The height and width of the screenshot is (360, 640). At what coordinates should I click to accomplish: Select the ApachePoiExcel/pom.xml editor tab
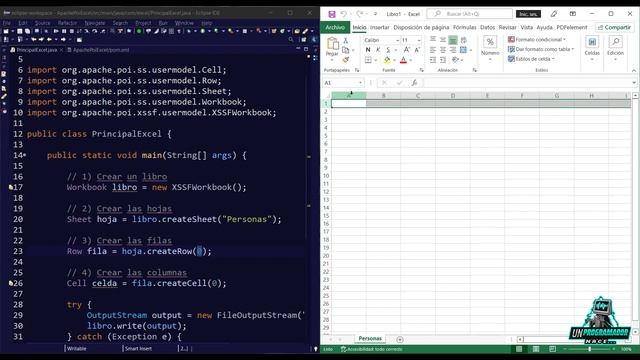tap(98, 50)
